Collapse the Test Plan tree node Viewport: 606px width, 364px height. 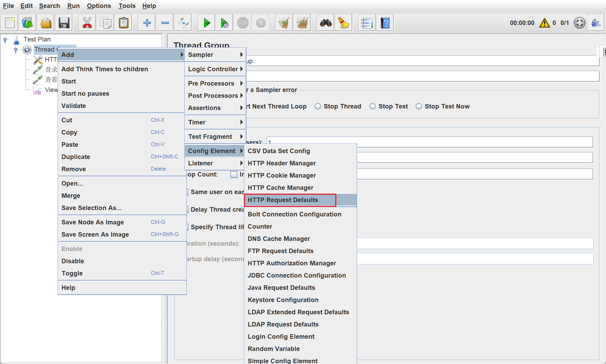tap(5, 40)
